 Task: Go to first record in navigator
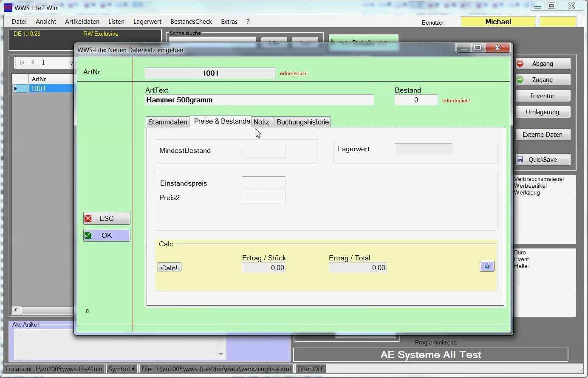(22, 62)
